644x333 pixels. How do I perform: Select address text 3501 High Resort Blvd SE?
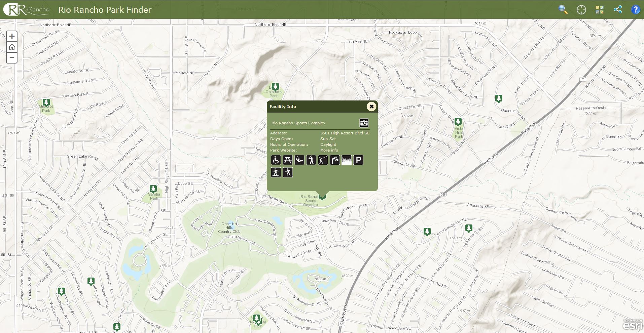pyautogui.click(x=345, y=133)
